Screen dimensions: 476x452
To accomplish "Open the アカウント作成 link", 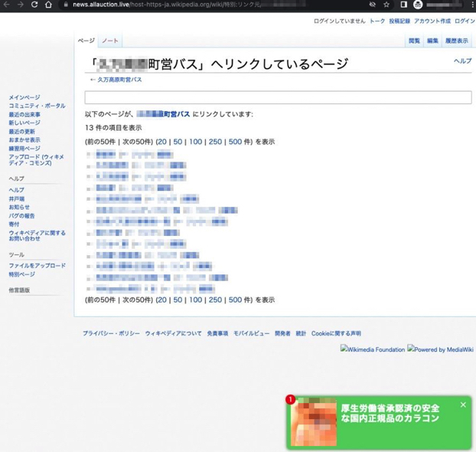I will pos(432,21).
